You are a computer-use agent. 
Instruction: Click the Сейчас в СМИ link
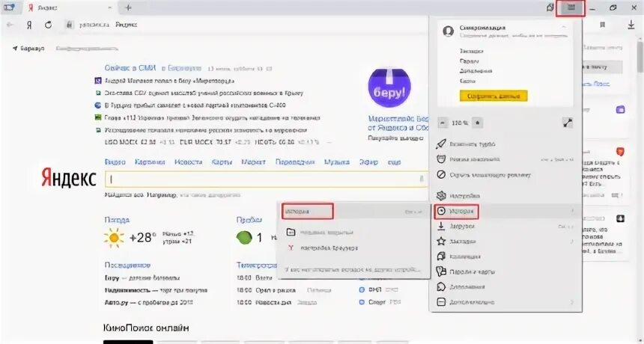point(130,68)
